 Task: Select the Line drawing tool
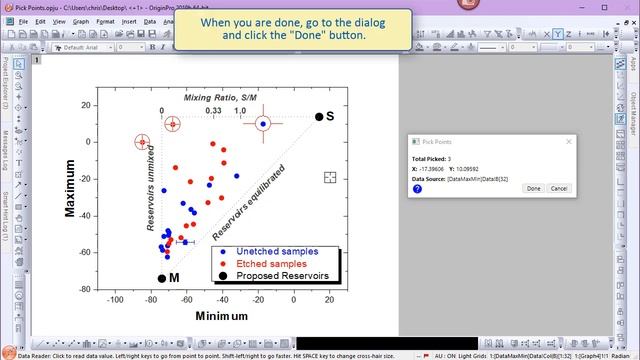pyautogui.click(x=18, y=196)
